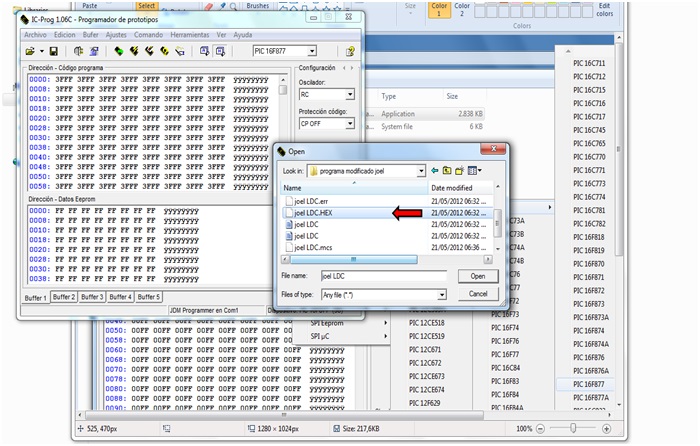Go up one folder level in dialog
The height and width of the screenshot is (446, 700).
pyautogui.click(x=448, y=171)
